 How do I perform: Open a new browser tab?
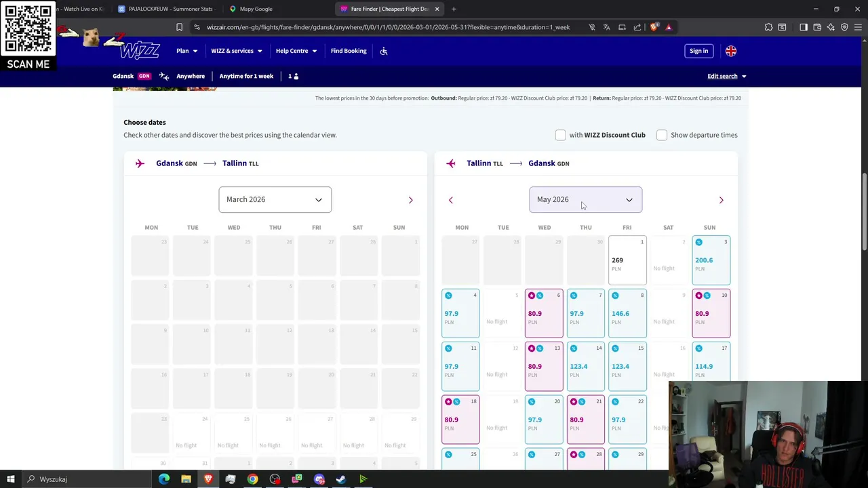[x=454, y=9]
